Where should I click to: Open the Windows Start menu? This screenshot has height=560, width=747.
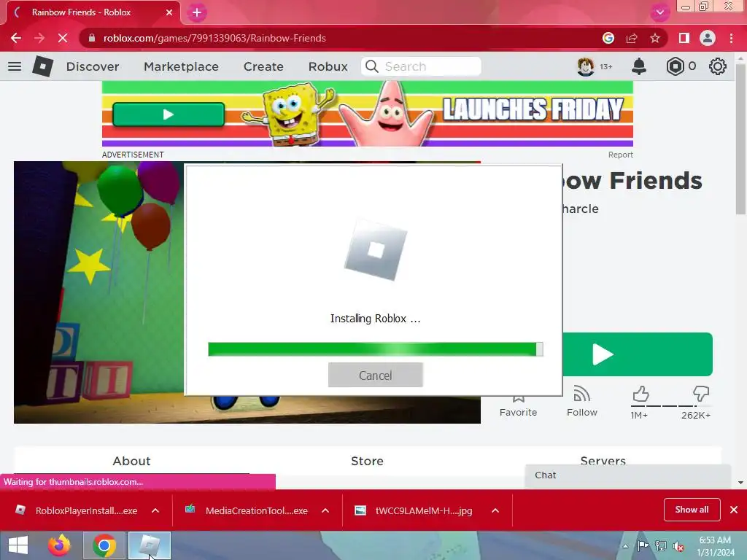[18, 545]
